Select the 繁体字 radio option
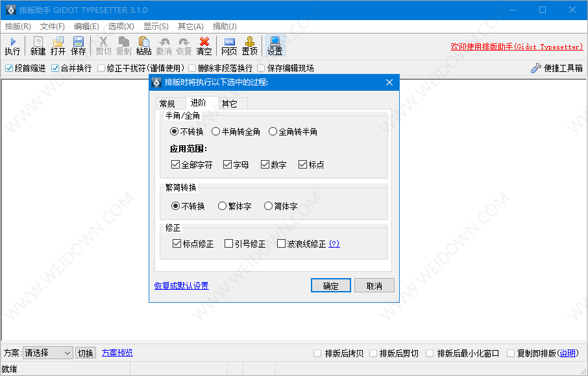The image size is (588, 376). (x=223, y=206)
